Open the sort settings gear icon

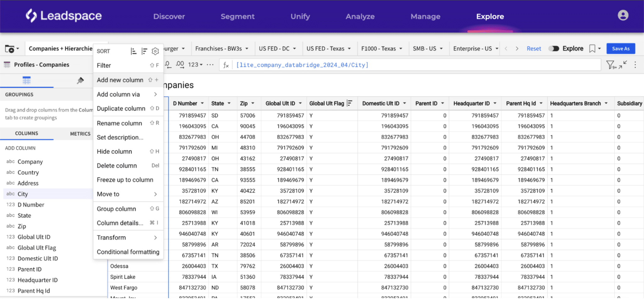(155, 51)
